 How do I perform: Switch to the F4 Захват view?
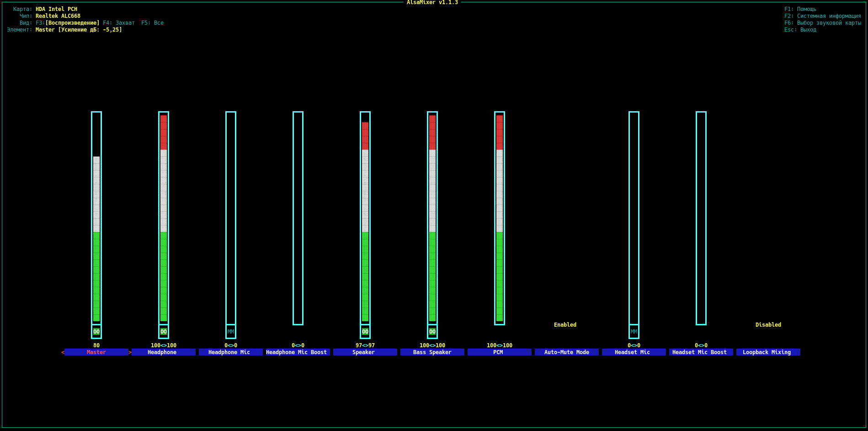click(119, 23)
